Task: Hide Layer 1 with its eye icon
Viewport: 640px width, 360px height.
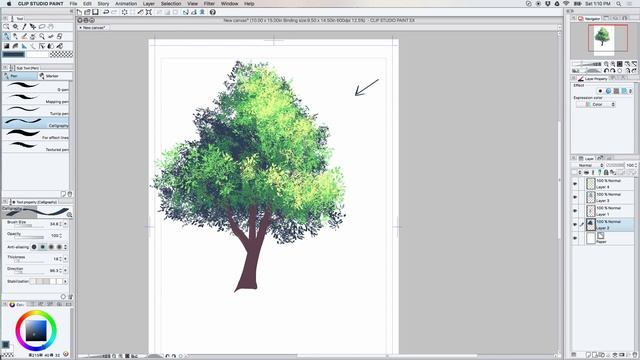Action: [575, 211]
